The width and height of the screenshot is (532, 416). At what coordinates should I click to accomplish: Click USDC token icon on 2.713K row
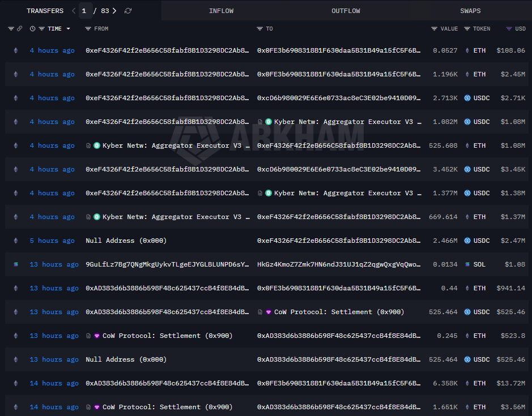pos(467,98)
